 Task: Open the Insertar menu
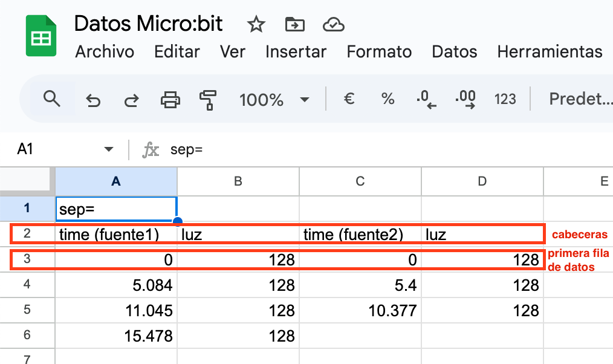click(x=296, y=52)
